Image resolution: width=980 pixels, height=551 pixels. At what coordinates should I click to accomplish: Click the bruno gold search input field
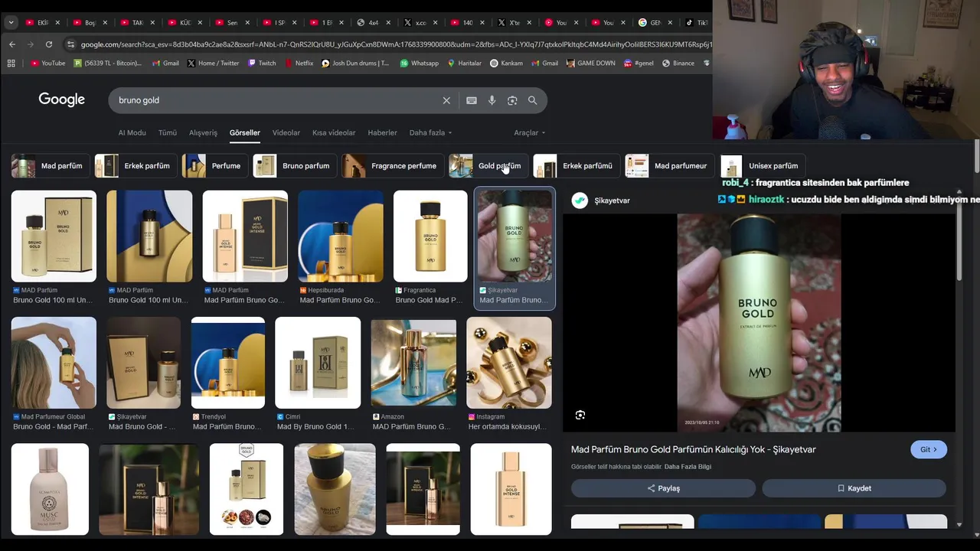click(x=276, y=100)
